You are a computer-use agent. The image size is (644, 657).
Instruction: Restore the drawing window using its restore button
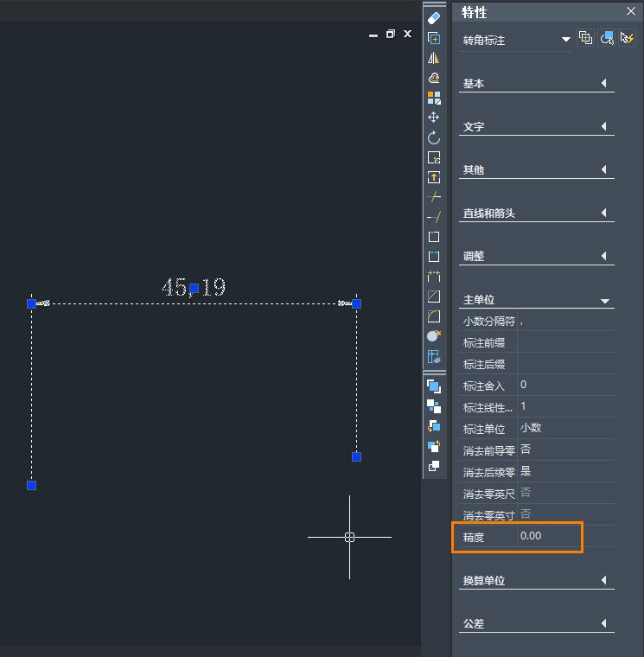[391, 34]
